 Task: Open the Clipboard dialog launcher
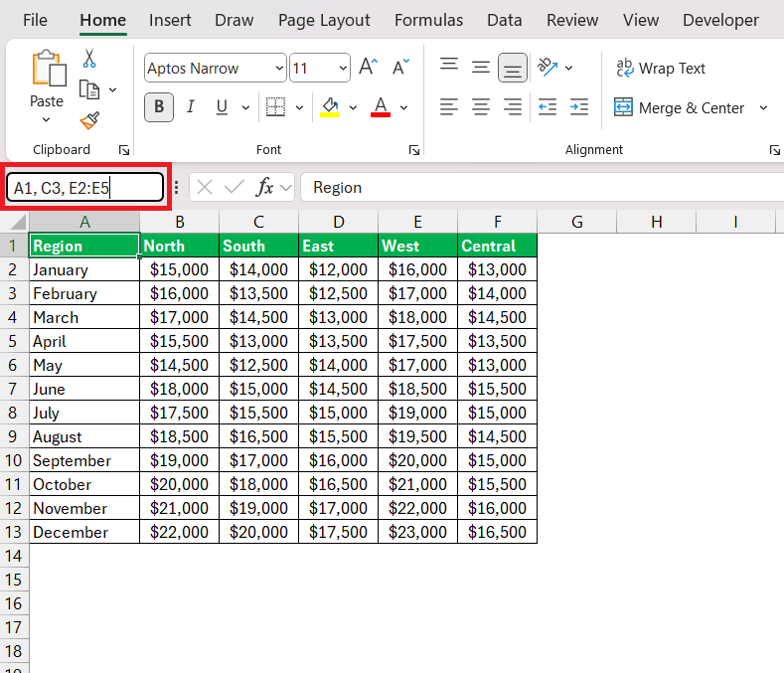[x=124, y=150]
